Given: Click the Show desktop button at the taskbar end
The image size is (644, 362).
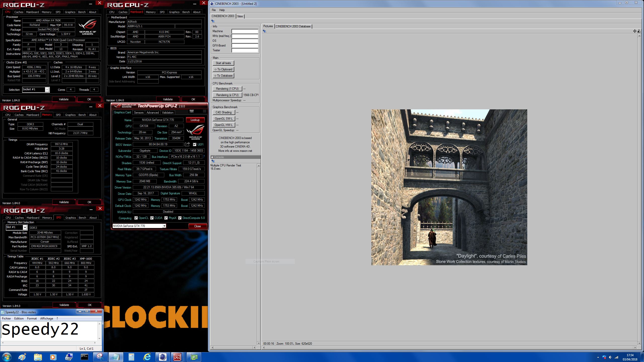Looking at the screenshot, I should point(642,357).
